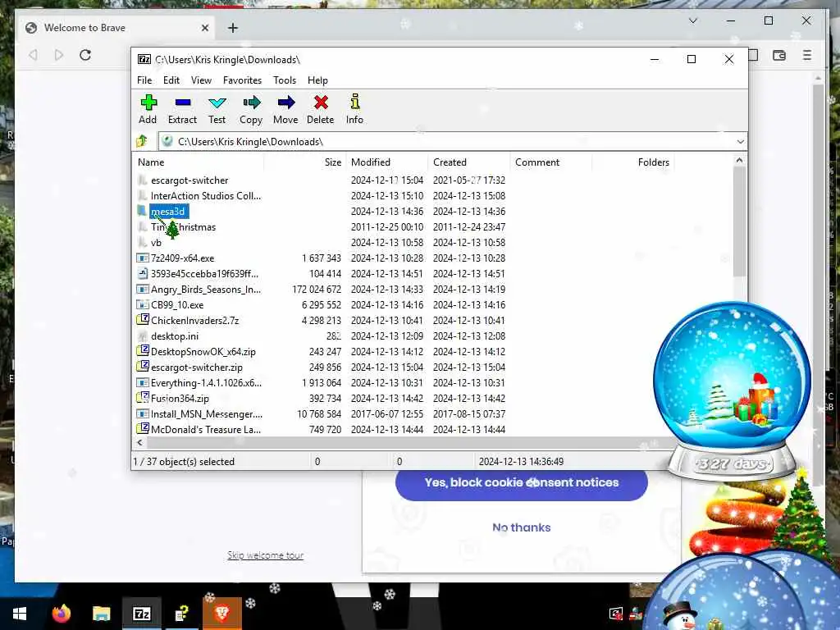This screenshot has height=630, width=840.
Task: Click size value 172 024 672
Action: (317, 290)
